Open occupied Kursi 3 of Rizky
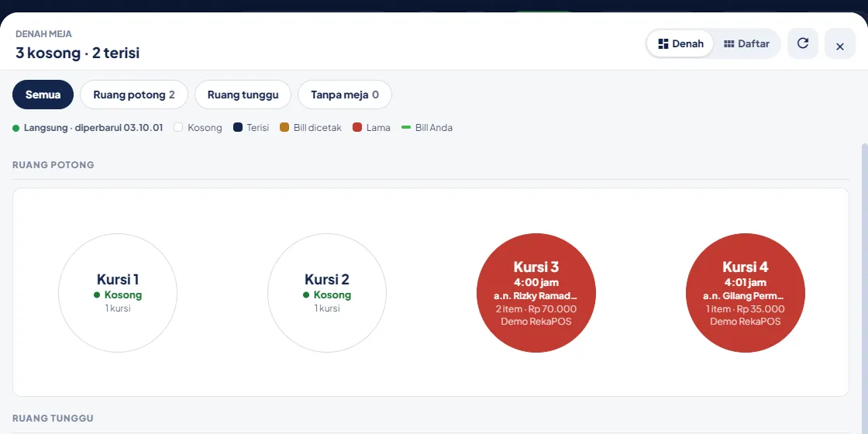 pyautogui.click(x=536, y=293)
